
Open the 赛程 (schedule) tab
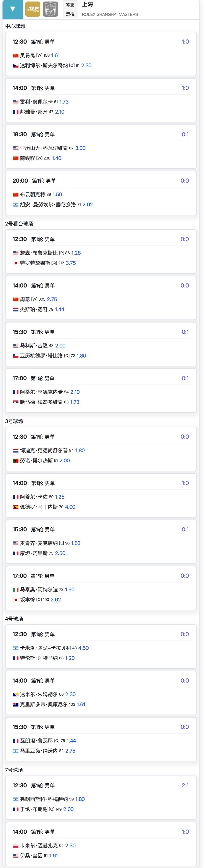(x=70, y=14)
